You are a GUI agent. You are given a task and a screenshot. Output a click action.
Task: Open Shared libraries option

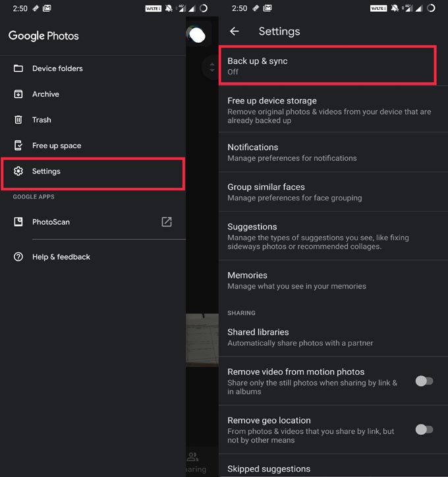[x=329, y=337]
